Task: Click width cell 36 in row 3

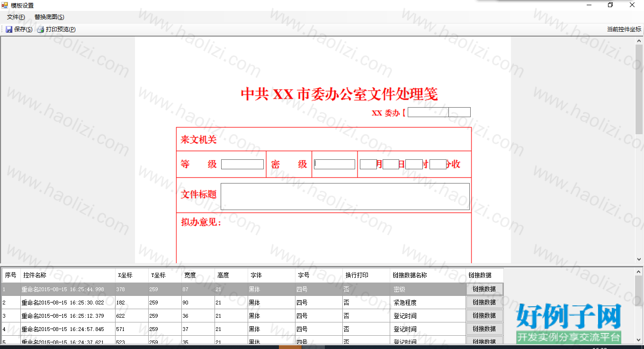Action: click(x=198, y=316)
